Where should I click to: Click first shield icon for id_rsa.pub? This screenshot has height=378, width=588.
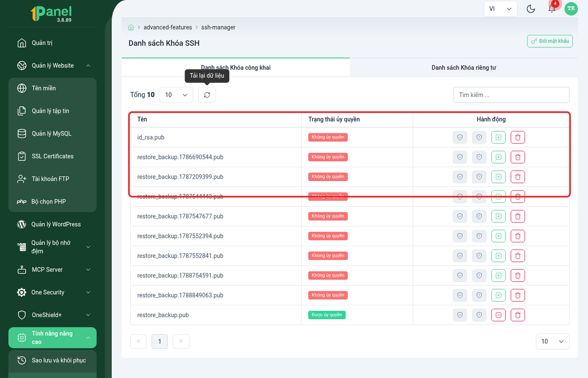click(x=460, y=137)
